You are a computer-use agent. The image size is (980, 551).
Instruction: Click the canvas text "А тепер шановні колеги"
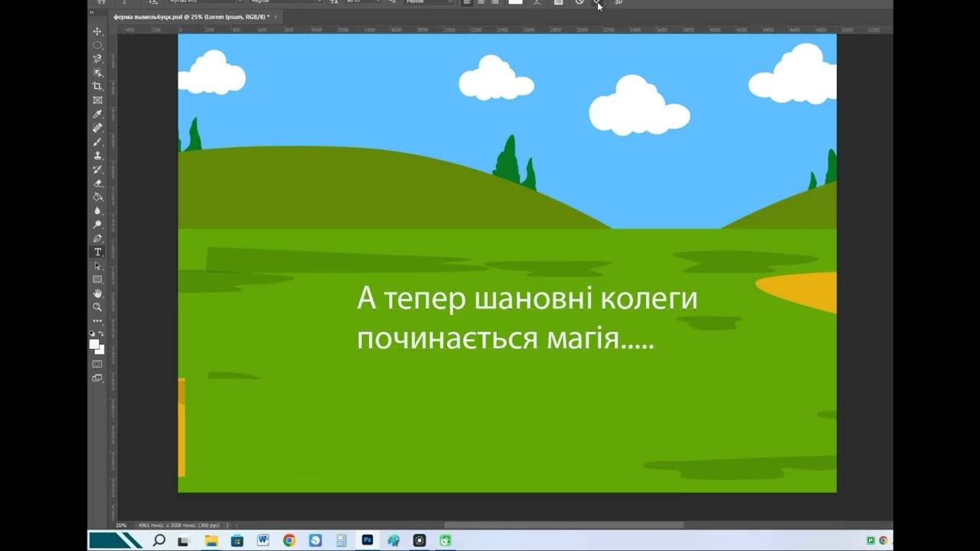pos(527,298)
